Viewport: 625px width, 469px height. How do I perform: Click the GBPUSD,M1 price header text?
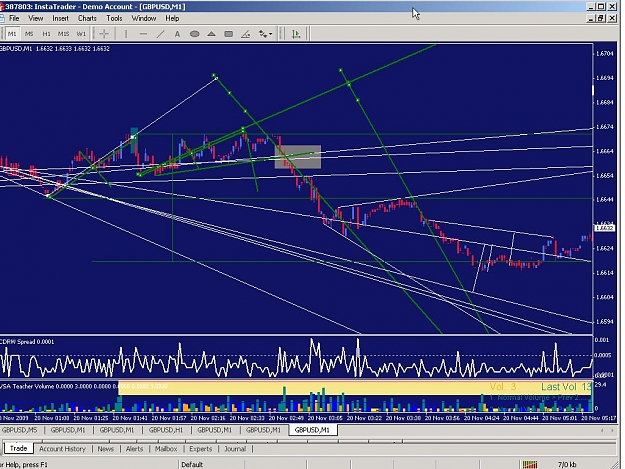point(55,49)
